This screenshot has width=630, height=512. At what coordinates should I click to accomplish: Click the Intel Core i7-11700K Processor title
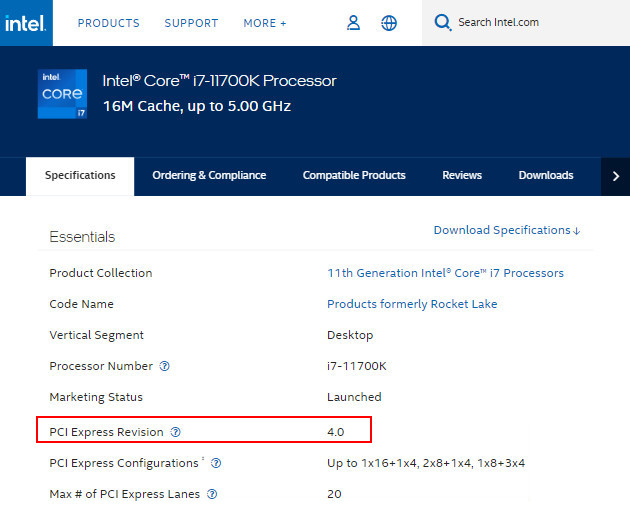219,81
